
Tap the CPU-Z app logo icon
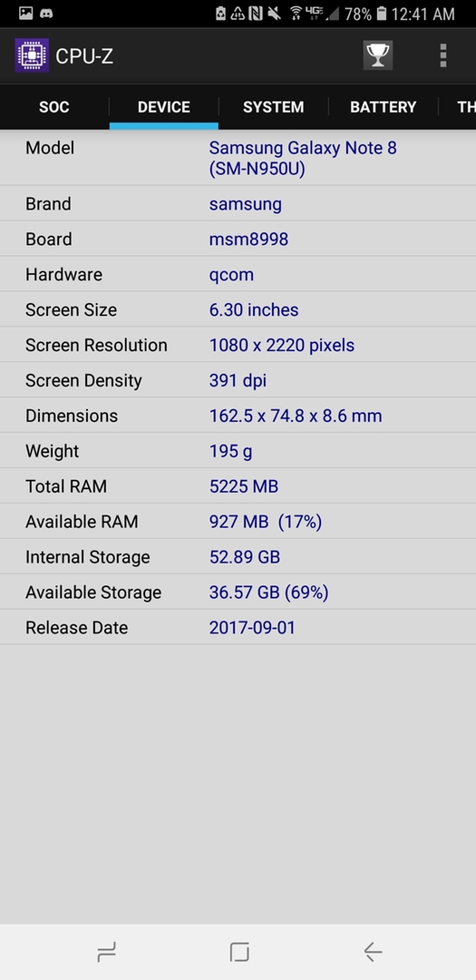[x=32, y=55]
